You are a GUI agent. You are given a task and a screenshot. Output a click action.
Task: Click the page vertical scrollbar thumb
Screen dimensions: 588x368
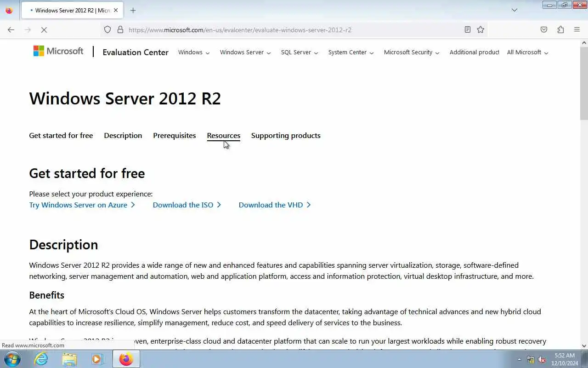[x=584, y=83]
